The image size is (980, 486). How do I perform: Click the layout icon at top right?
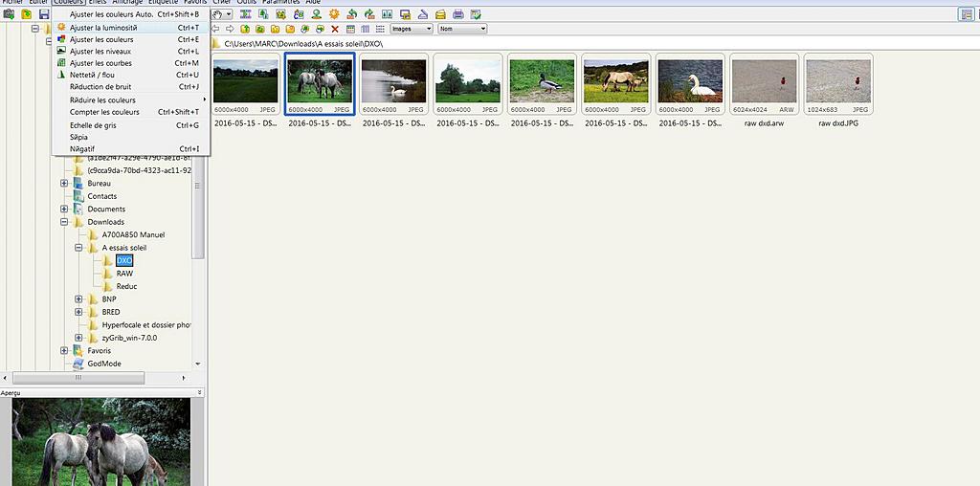[x=967, y=14]
